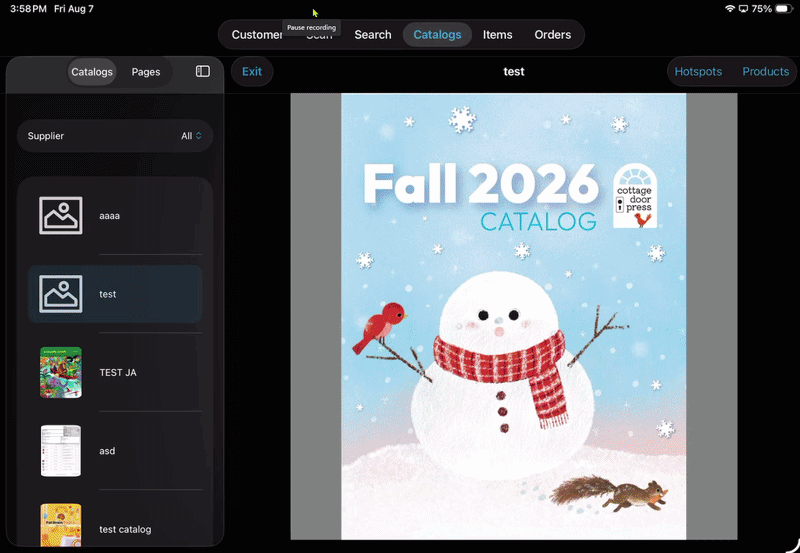The height and width of the screenshot is (553, 800).
Task: Open the Search tab
Action: coord(373,35)
